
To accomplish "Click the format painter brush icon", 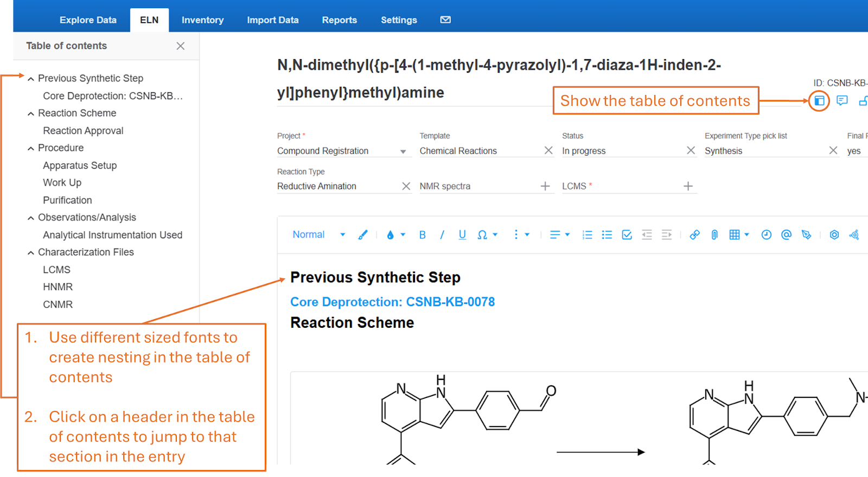I will tap(363, 234).
